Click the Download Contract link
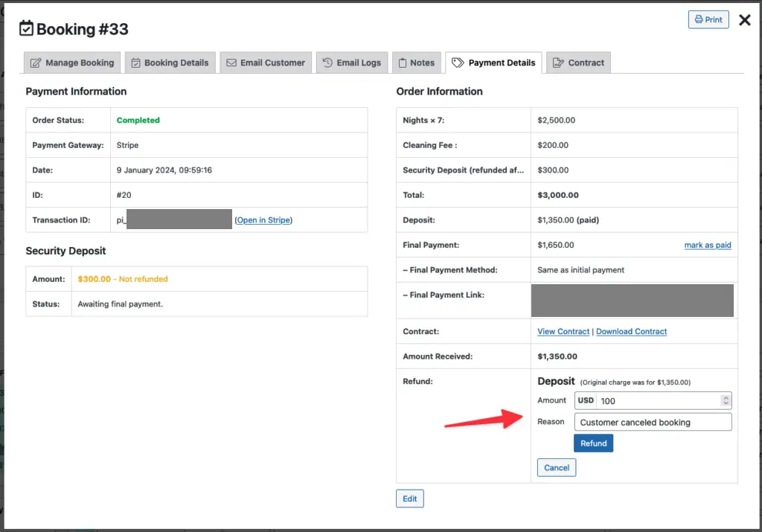 (631, 332)
